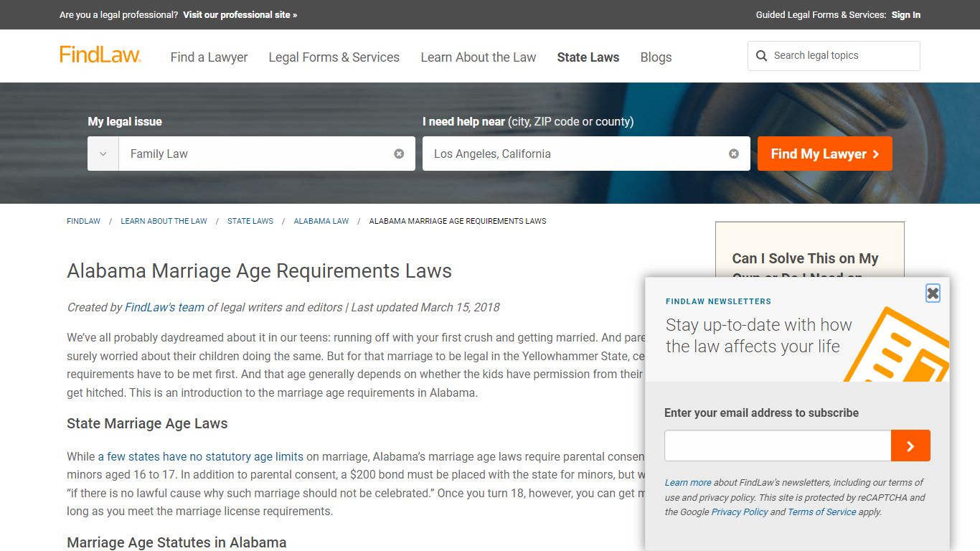Close the newsletter popup
Screen dimensions: 980x551
pyautogui.click(x=933, y=293)
